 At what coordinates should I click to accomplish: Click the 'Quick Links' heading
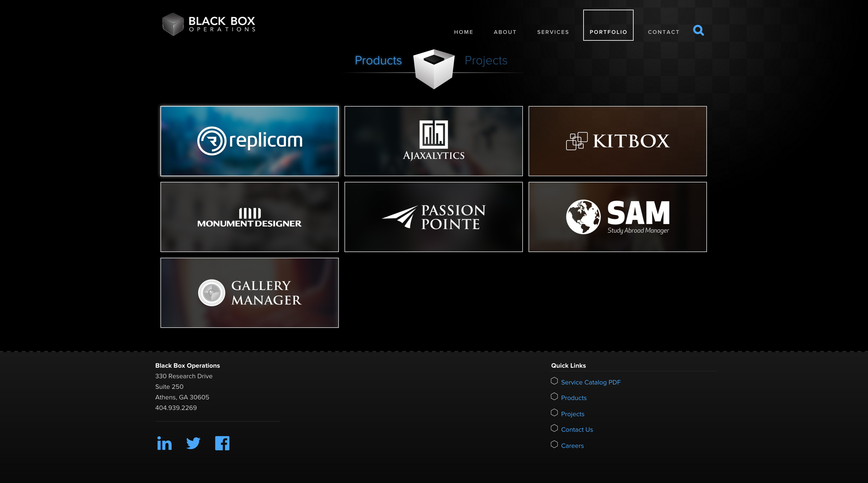568,366
